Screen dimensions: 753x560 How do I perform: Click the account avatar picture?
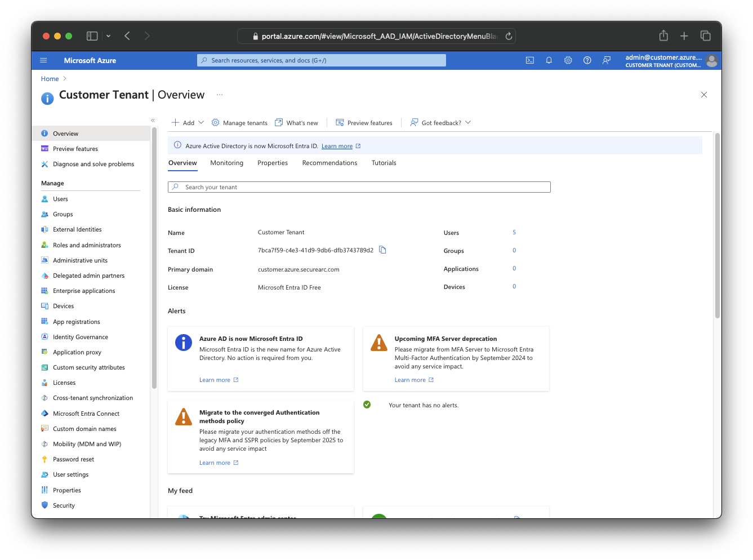[x=712, y=61]
